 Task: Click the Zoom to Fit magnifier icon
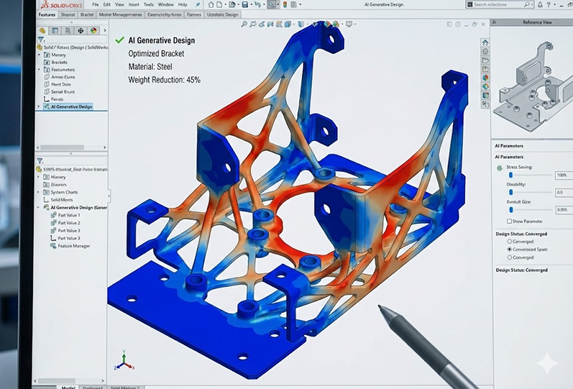[x=244, y=24]
